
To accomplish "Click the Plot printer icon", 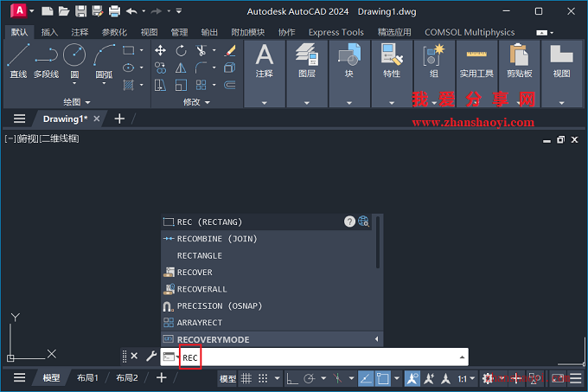I will pos(114,11).
